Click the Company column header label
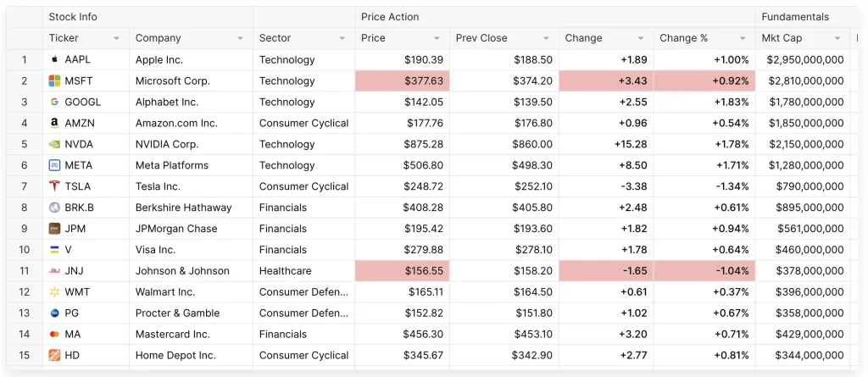868x377 pixels. tap(159, 38)
